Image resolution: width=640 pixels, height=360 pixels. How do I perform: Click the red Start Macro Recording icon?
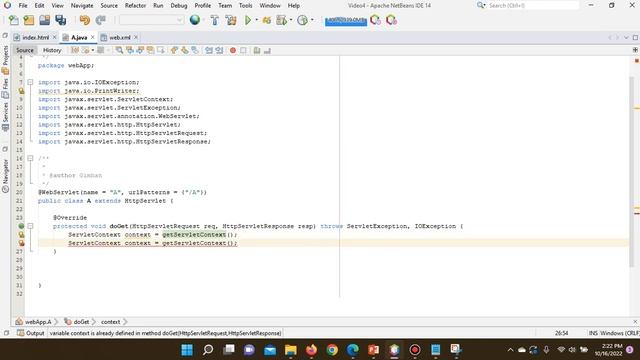233,50
